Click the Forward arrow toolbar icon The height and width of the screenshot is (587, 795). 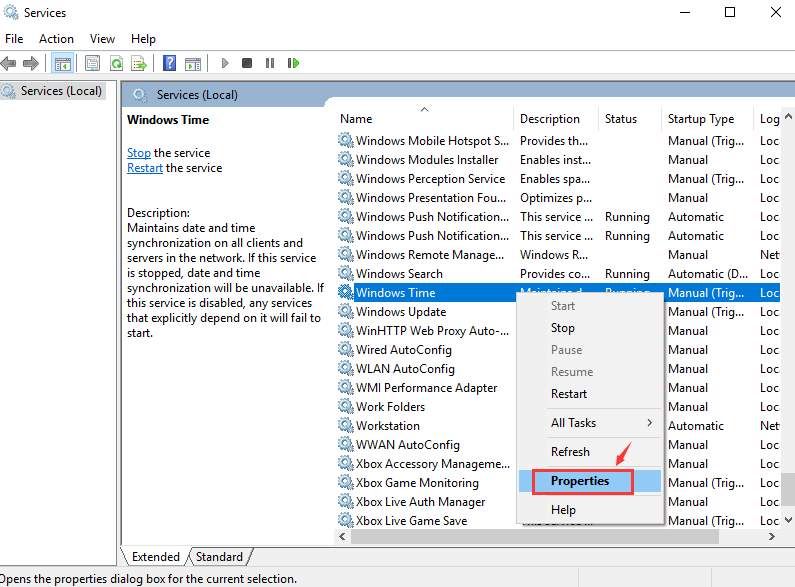tap(31, 63)
